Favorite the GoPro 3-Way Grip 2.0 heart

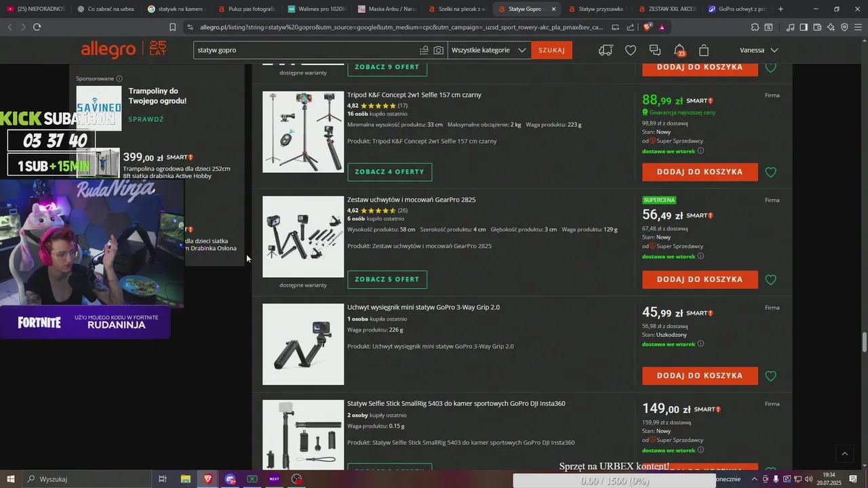770,375
